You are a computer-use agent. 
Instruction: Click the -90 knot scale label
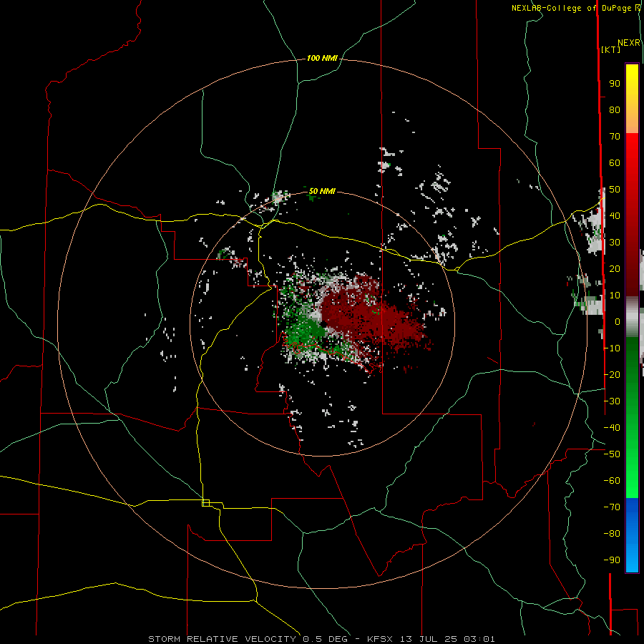[612, 560]
